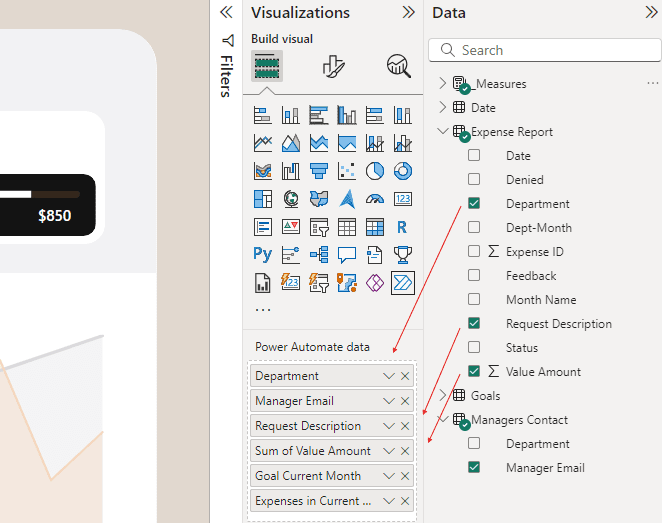Uncheck Department under Expense Report
662x523 pixels.
pyautogui.click(x=474, y=203)
